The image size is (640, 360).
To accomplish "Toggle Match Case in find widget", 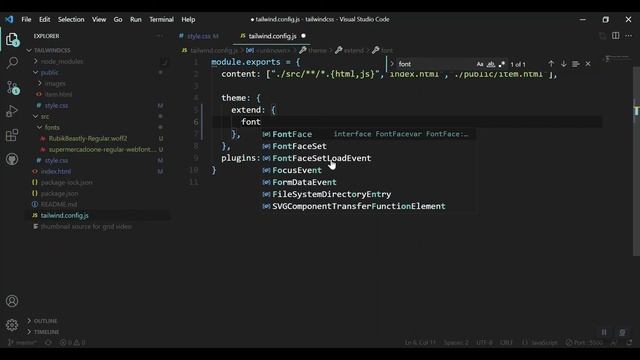I will tap(480, 64).
